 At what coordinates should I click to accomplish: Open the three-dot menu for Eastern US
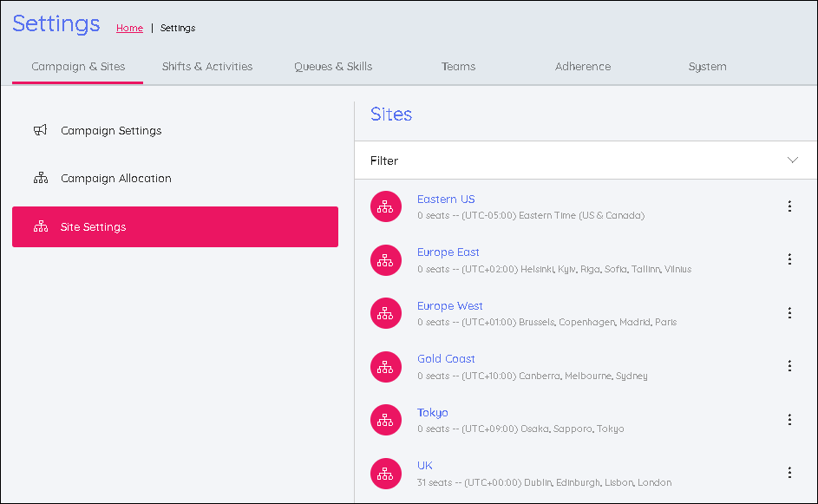coord(789,206)
